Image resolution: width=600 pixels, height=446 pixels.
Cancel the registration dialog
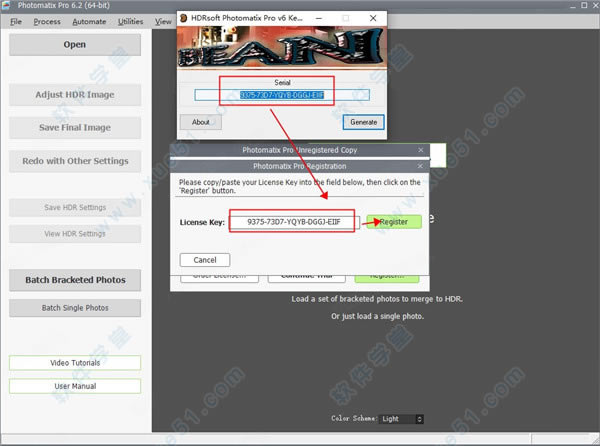205,260
